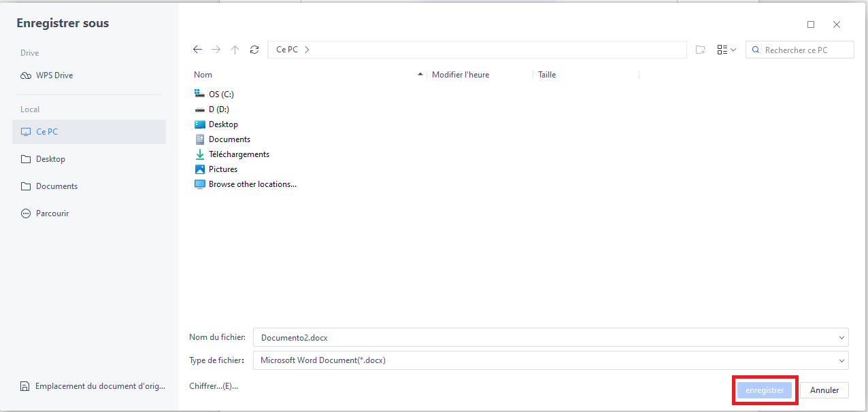Close the Enregistrer sous dialog
The width and height of the screenshot is (868, 412).
click(x=837, y=24)
